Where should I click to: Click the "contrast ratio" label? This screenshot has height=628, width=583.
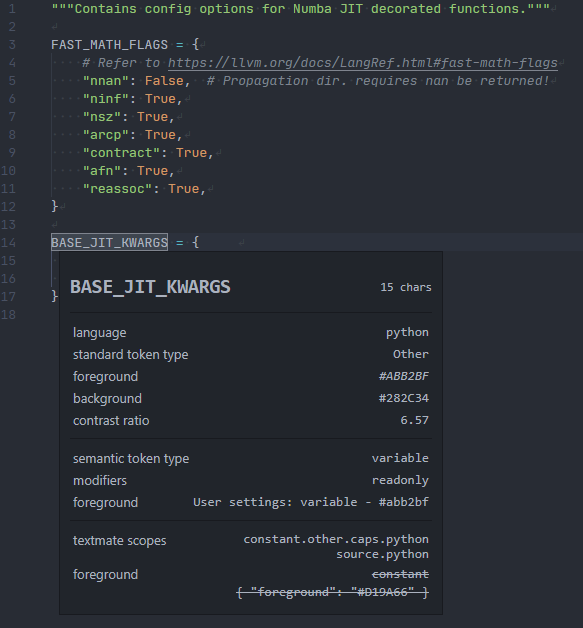pyautogui.click(x=111, y=421)
